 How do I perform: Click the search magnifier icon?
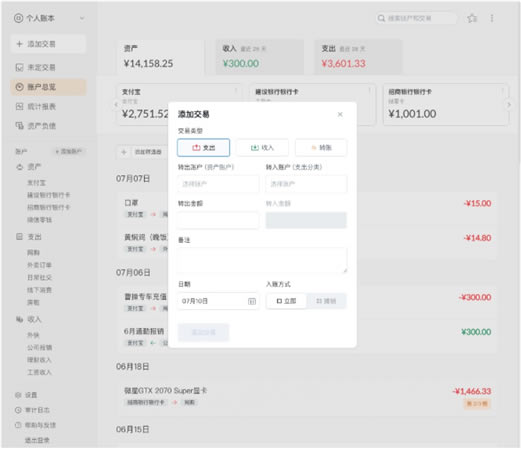pos(381,18)
